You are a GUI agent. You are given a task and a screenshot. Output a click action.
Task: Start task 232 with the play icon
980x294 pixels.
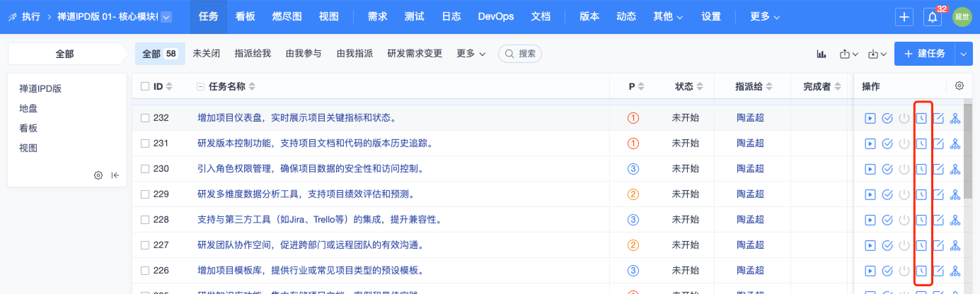[x=870, y=118]
